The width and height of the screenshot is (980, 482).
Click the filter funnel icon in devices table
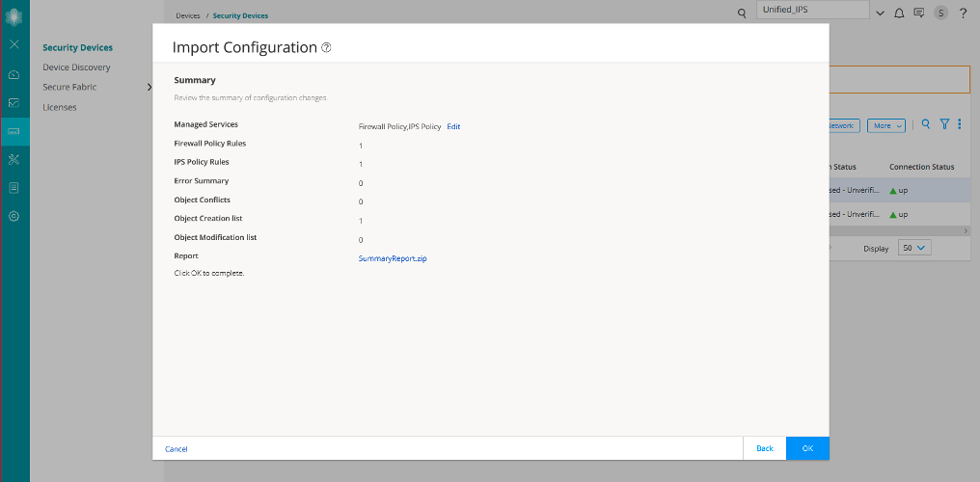pyautogui.click(x=945, y=124)
